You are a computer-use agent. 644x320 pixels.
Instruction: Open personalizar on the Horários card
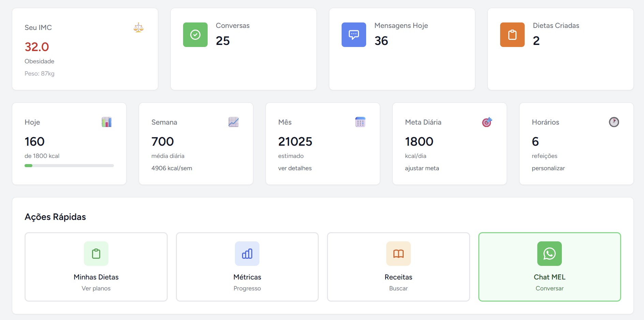[548, 168]
